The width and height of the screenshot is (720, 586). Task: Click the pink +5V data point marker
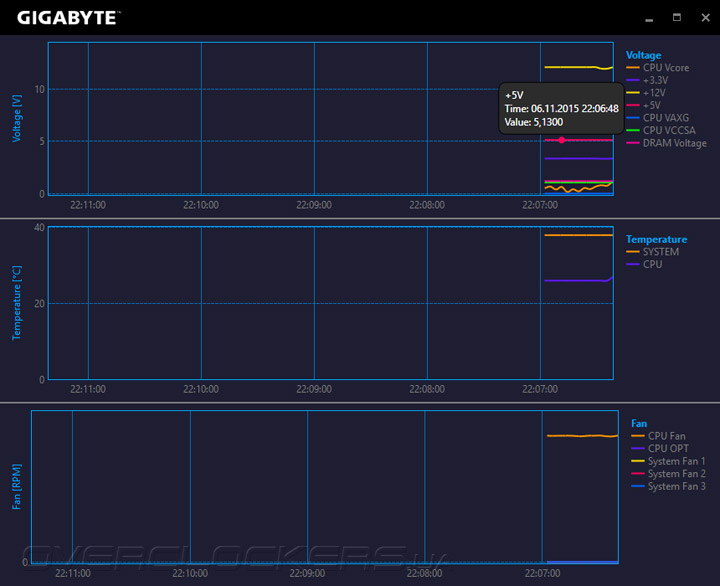coord(562,140)
